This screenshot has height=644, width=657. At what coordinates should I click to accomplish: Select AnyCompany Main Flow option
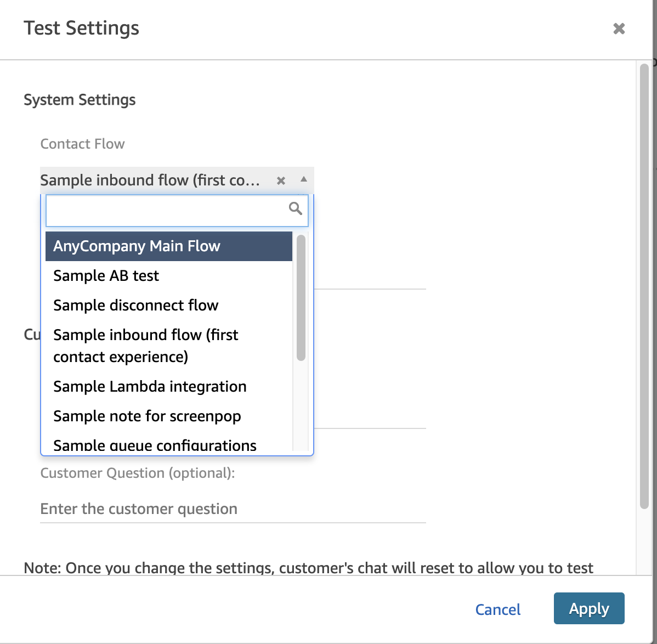[x=168, y=246]
